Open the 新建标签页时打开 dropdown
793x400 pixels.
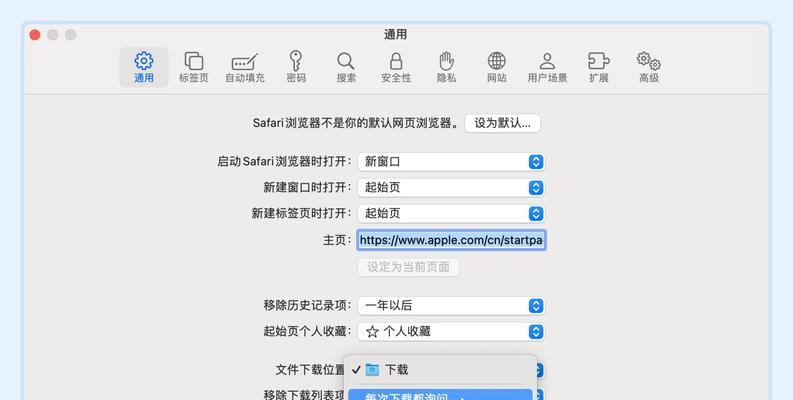[451, 213]
